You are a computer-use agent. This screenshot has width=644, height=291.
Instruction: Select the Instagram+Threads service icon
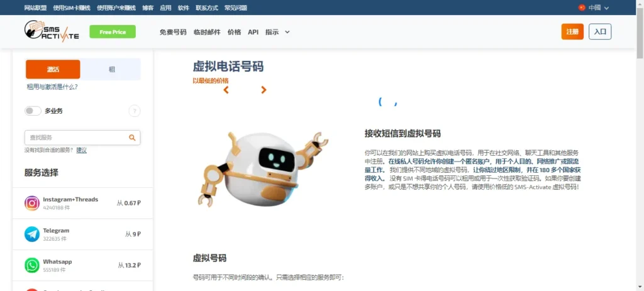(31, 203)
